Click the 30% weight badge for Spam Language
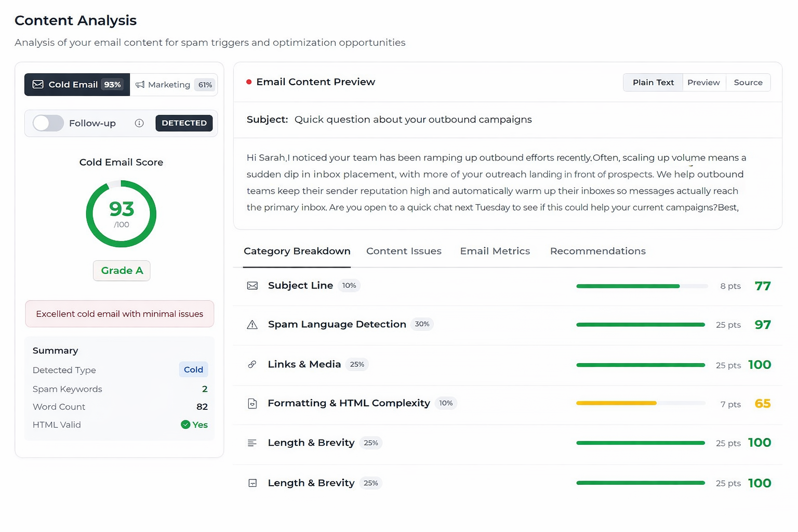The image size is (798, 532). click(x=422, y=324)
